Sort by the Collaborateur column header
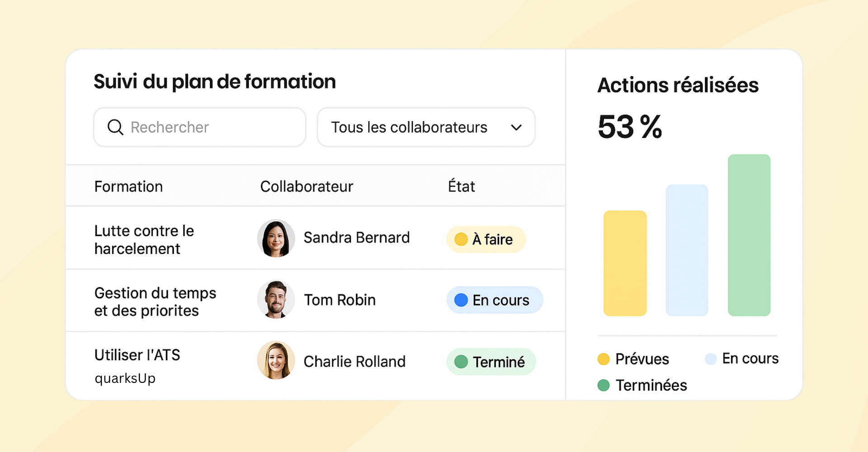 pos(307,186)
